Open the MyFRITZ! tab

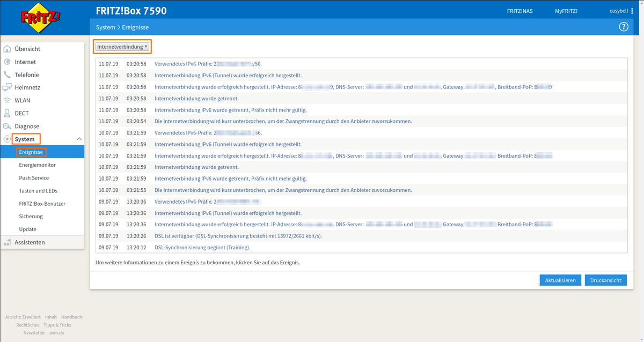coord(566,11)
